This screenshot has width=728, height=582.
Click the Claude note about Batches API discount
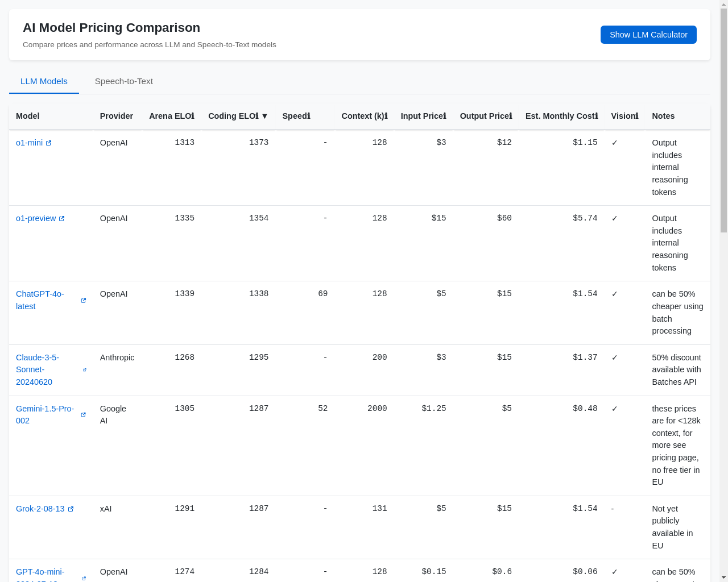click(x=677, y=370)
